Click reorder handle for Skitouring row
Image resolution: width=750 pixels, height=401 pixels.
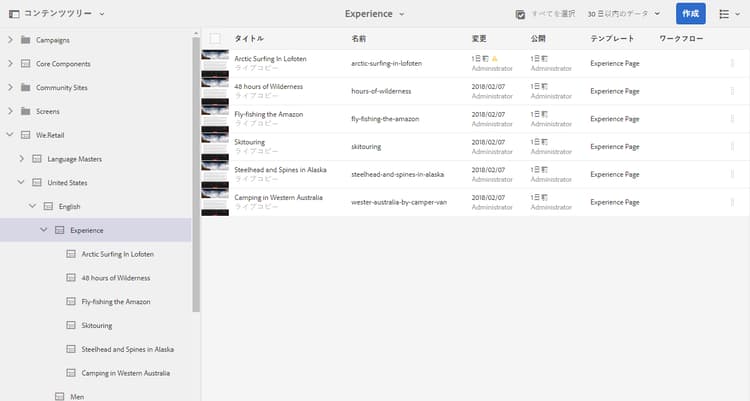732,146
